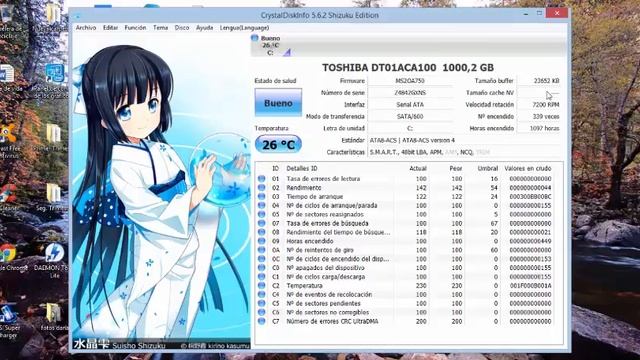Select CCleaner desktop icon
The width and height of the screenshot is (640, 360).
tap(8, 197)
